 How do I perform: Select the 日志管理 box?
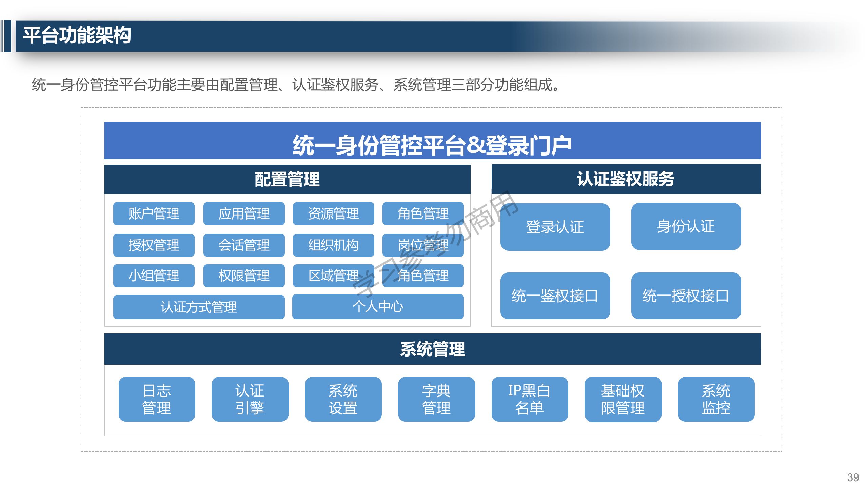157,399
